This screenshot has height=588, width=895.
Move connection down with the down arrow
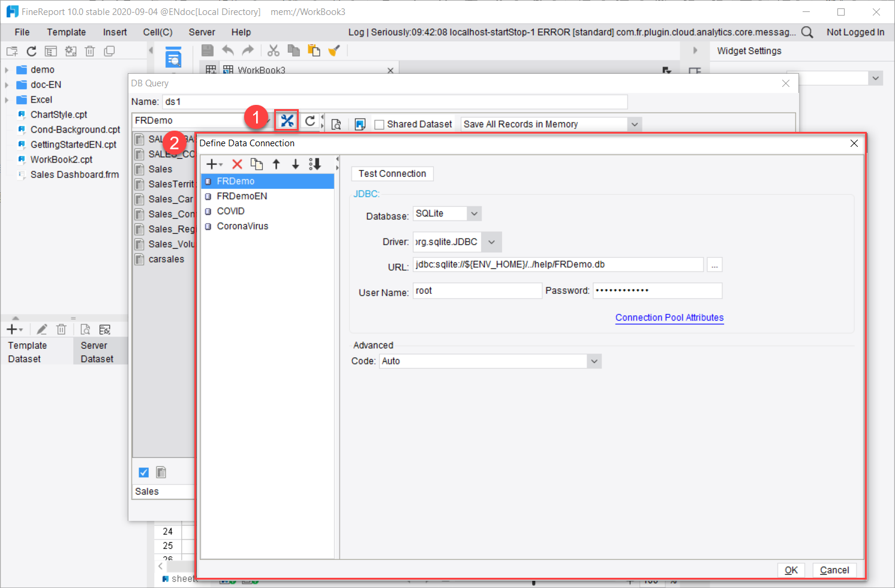click(x=296, y=164)
